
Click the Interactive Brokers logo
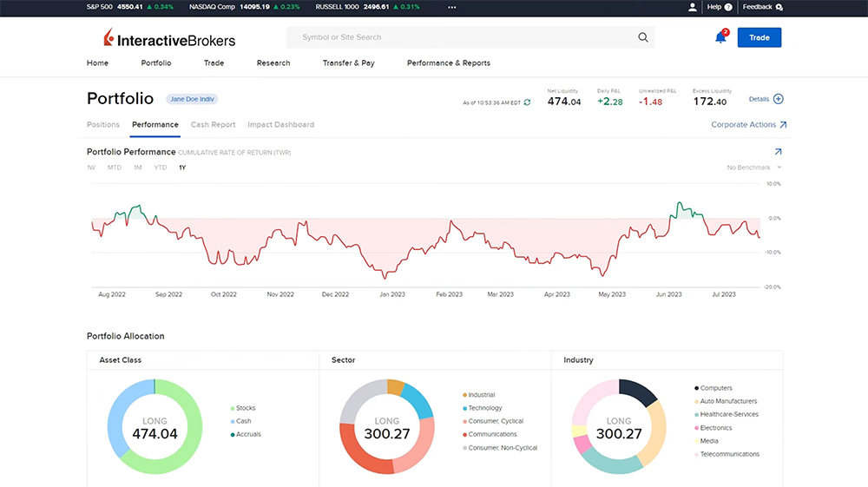click(169, 38)
